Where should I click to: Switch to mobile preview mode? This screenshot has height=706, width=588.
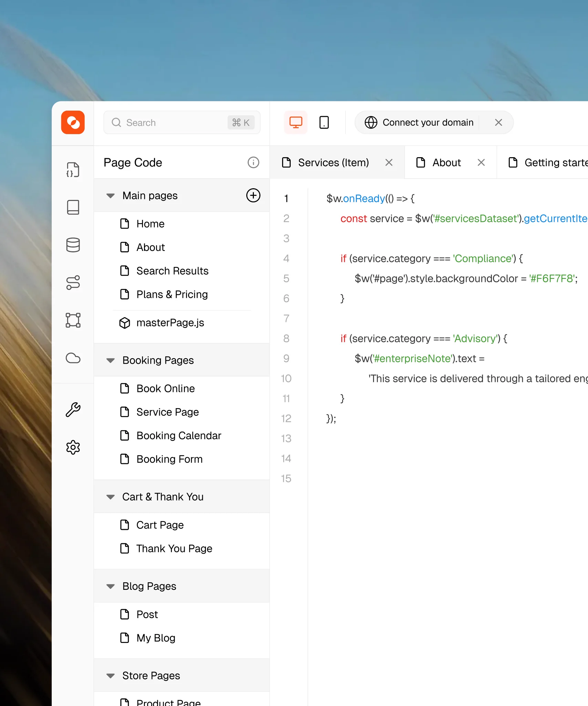[x=324, y=122]
